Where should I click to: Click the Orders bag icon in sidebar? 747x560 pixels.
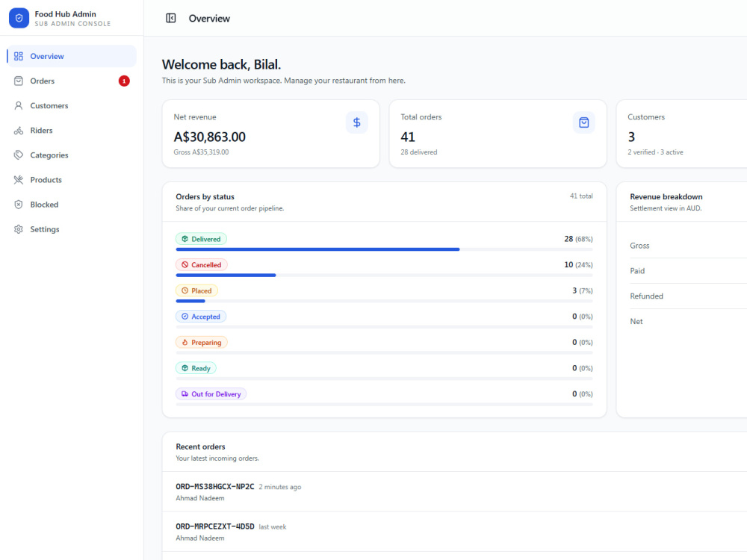pyautogui.click(x=19, y=81)
